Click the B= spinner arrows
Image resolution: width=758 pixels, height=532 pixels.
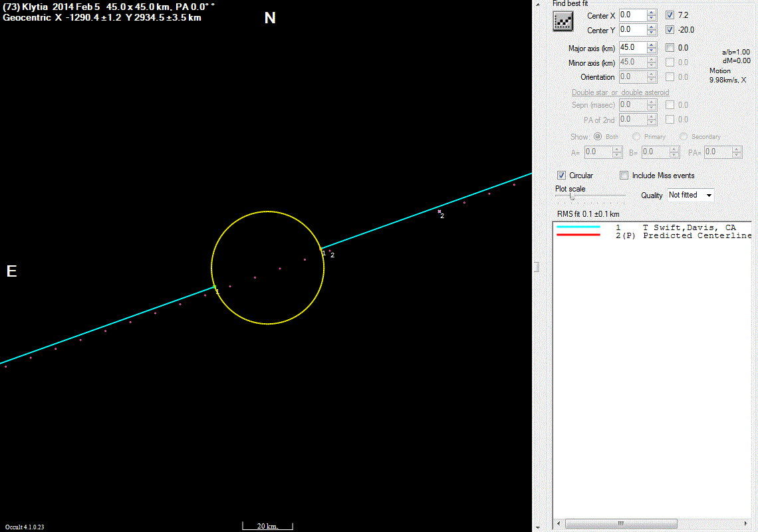[674, 152]
